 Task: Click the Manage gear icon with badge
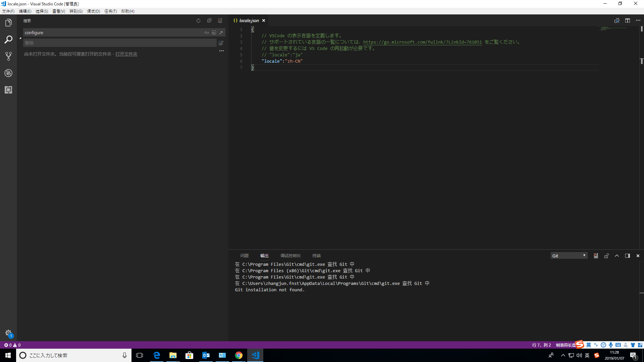point(8,333)
